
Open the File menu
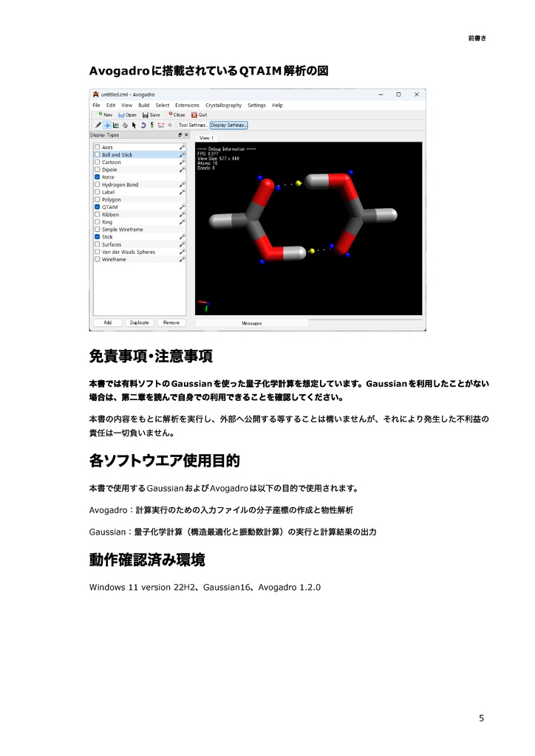(x=97, y=105)
